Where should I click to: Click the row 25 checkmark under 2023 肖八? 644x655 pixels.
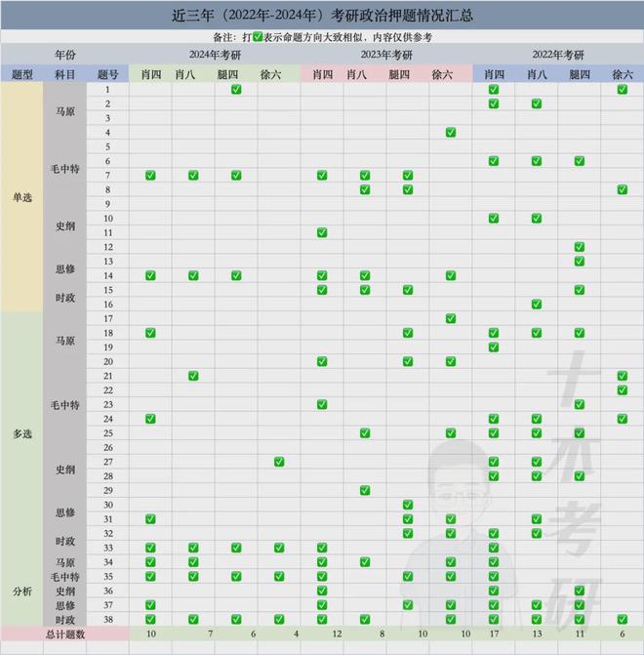click(x=365, y=433)
